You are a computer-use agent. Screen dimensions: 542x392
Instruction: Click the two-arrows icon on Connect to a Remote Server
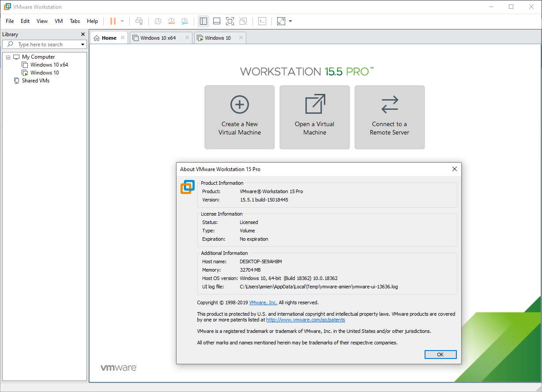pos(390,105)
